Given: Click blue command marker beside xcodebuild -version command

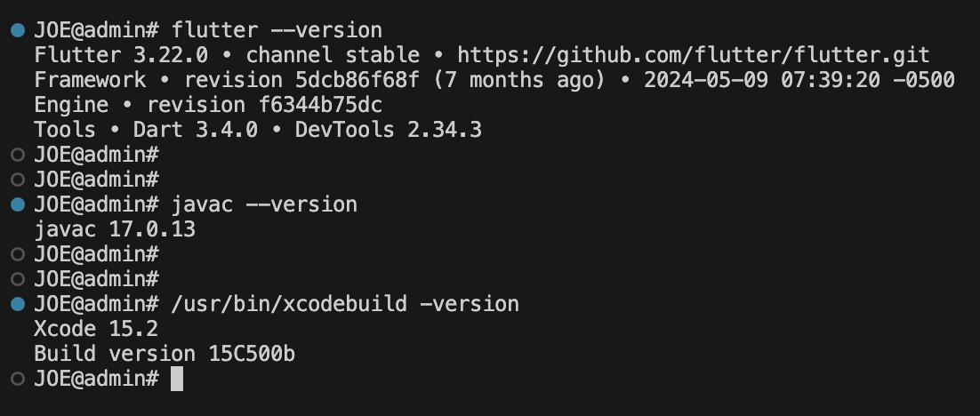Looking at the screenshot, I should (18, 304).
